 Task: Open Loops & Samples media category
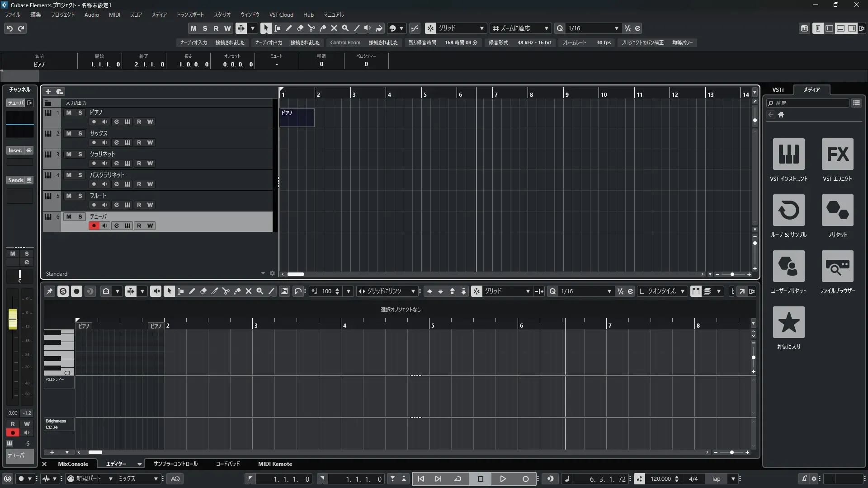[x=788, y=210]
